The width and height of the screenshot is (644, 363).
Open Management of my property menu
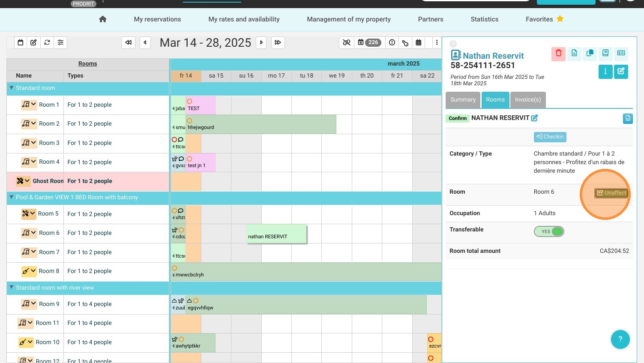(x=349, y=19)
